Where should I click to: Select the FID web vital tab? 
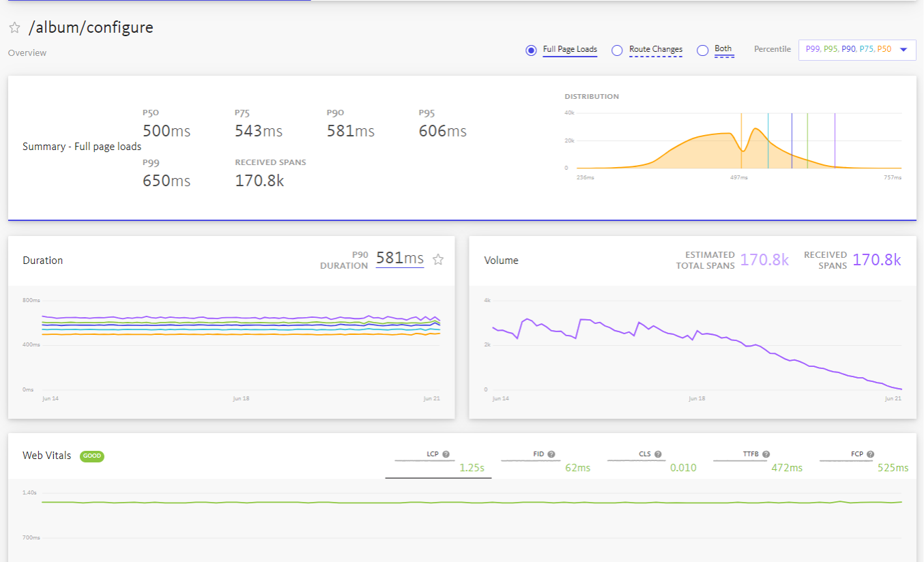544,461
